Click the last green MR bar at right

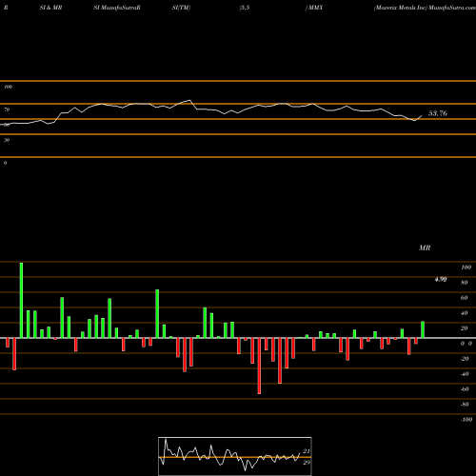(423, 329)
